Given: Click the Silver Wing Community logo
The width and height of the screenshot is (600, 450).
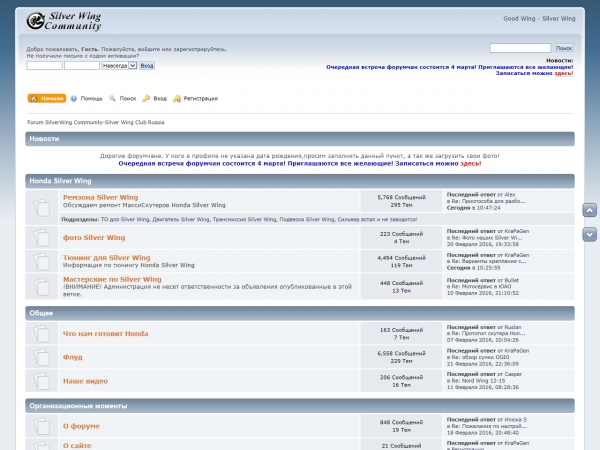Looking at the screenshot, I should click(x=64, y=21).
